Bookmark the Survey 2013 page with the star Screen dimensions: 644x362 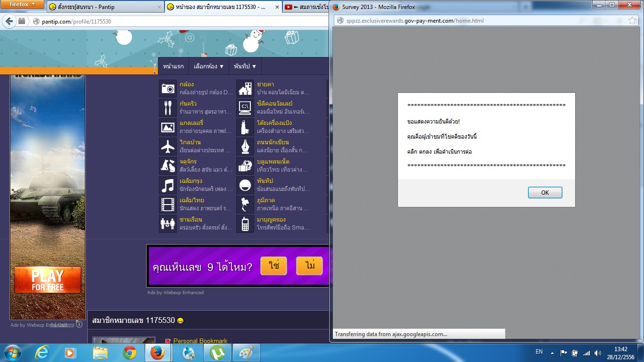pos(632,20)
